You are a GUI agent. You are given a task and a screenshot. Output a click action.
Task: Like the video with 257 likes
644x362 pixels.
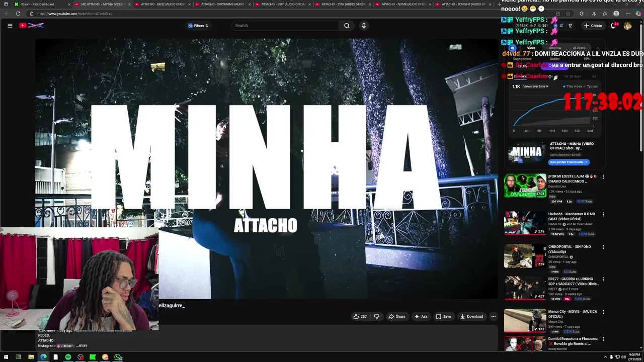[360, 317]
